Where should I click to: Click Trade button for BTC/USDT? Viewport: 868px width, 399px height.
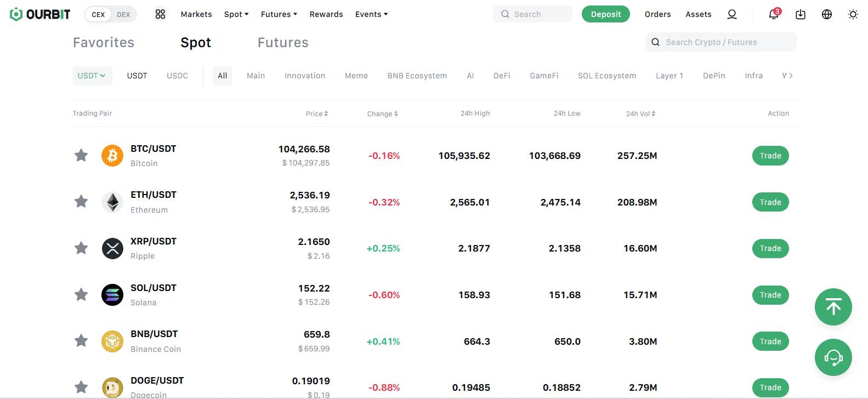pos(770,156)
